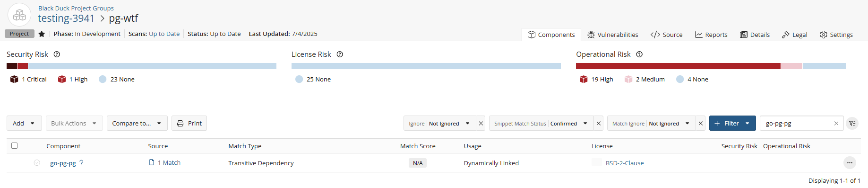
Task: Click the 1 Critical security cube icon
Action: pos(14,79)
